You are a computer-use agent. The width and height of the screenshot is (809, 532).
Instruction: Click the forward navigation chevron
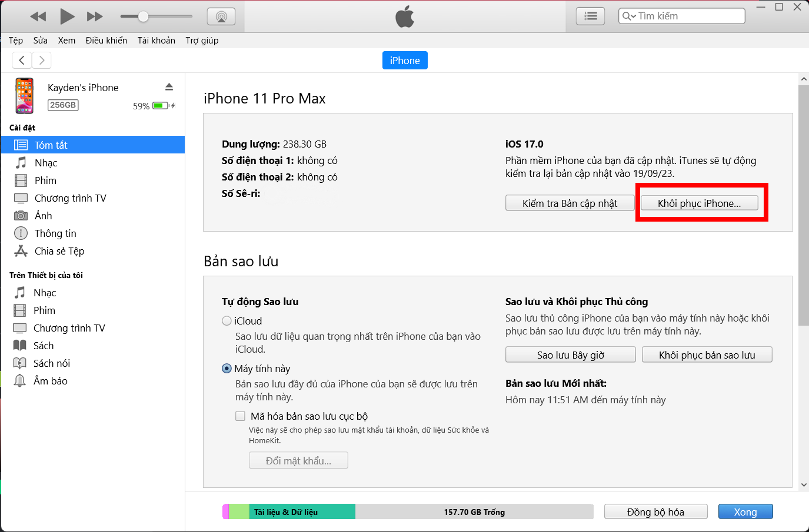41,60
